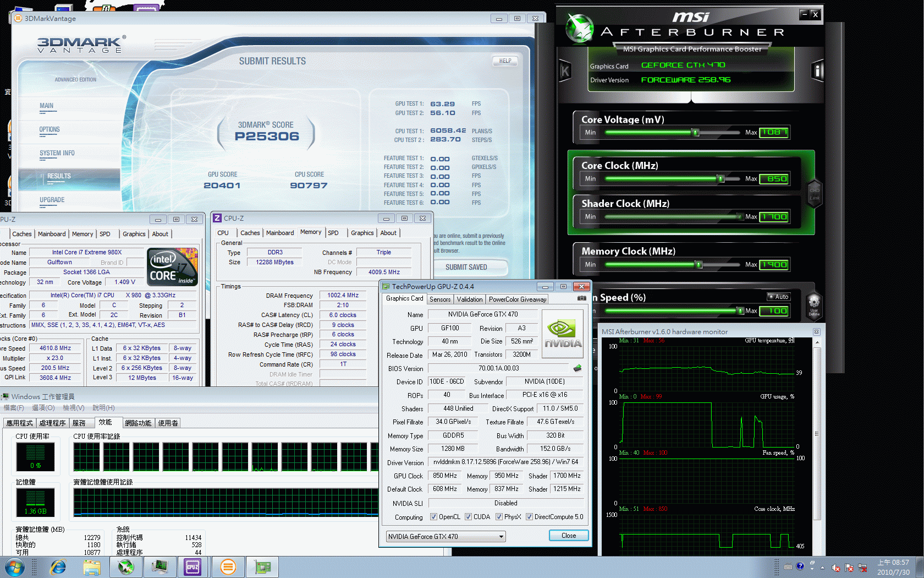The height and width of the screenshot is (578, 924).
Task: Click the taskbar clock showing 08:57
Action: pyautogui.click(x=893, y=568)
